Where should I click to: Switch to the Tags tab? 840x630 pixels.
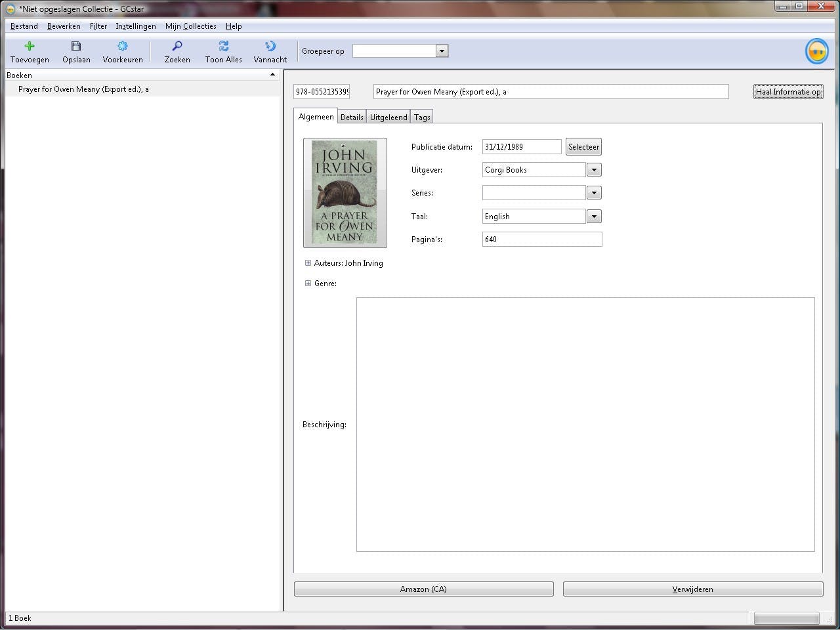pyautogui.click(x=422, y=117)
